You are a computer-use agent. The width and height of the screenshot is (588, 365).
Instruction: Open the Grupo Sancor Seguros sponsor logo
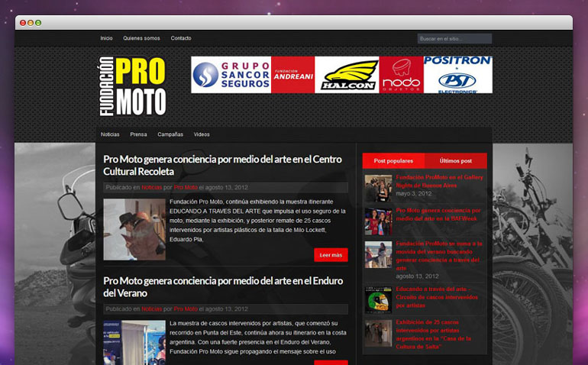[x=231, y=75]
